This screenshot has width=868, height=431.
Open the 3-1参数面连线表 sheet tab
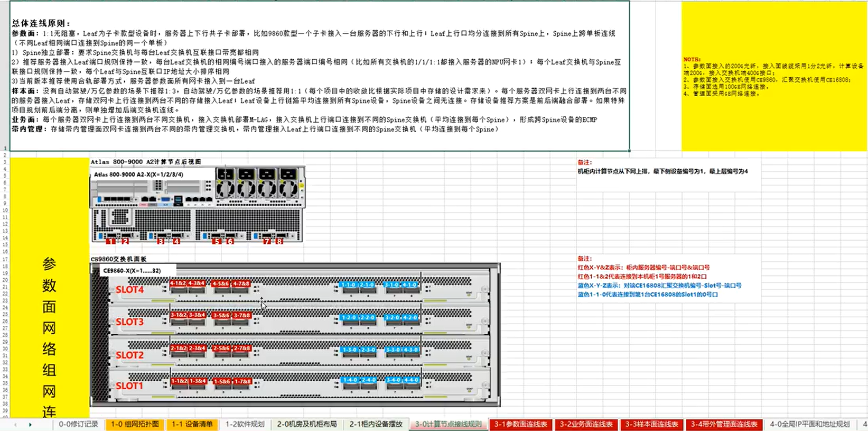pyautogui.click(x=520, y=424)
